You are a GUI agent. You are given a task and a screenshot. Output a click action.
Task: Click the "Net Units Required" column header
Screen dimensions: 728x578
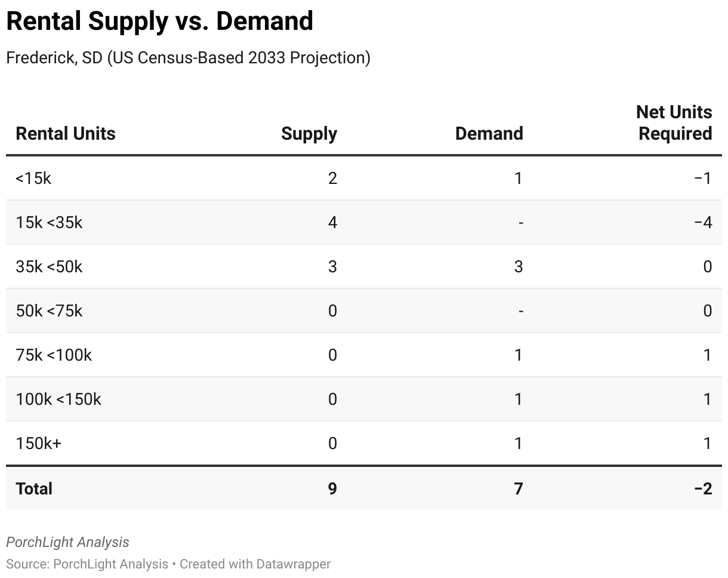point(674,123)
